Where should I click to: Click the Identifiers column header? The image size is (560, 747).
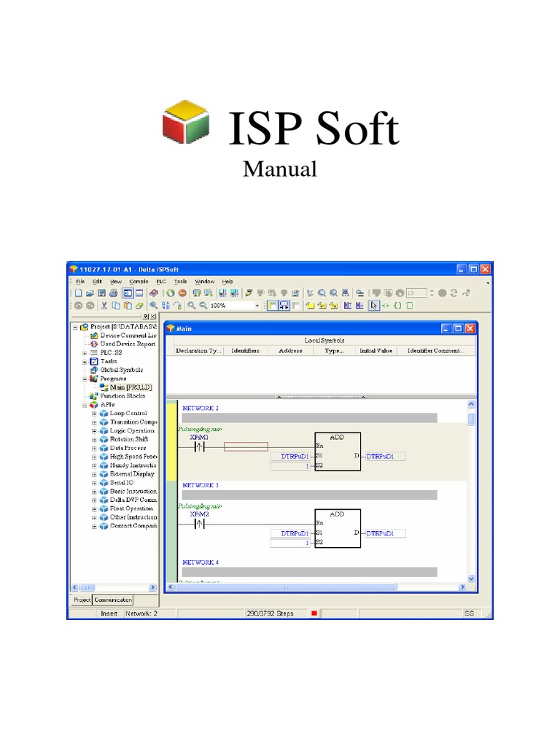(245, 351)
